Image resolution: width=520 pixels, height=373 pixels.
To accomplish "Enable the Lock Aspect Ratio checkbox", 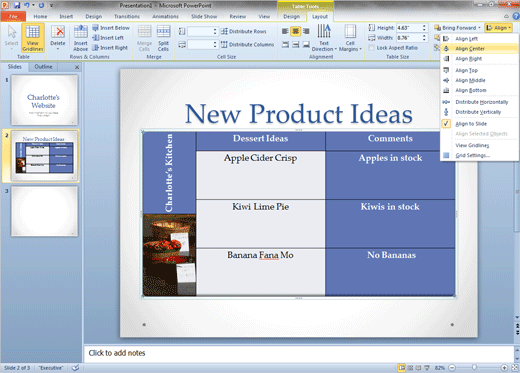I will (372, 48).
